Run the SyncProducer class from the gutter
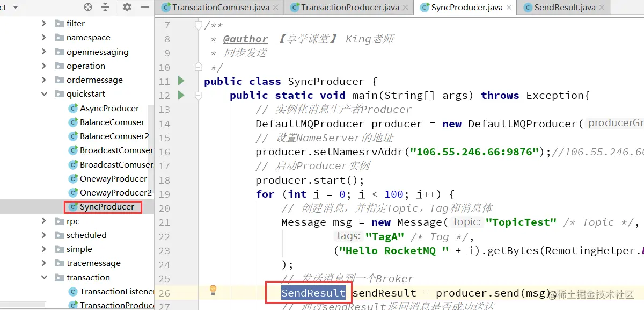Image resolution: width=644 pixels, height=310 pixels. (x=181, y=81)
